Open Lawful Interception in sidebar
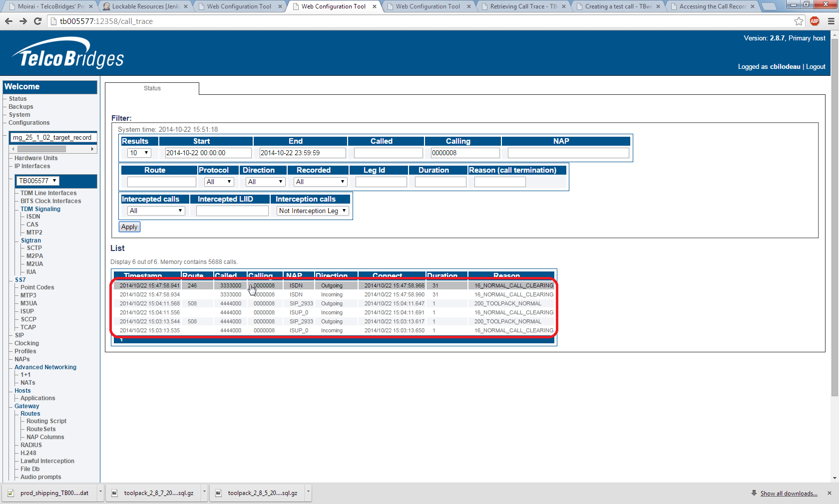 [x=47, y=461]
